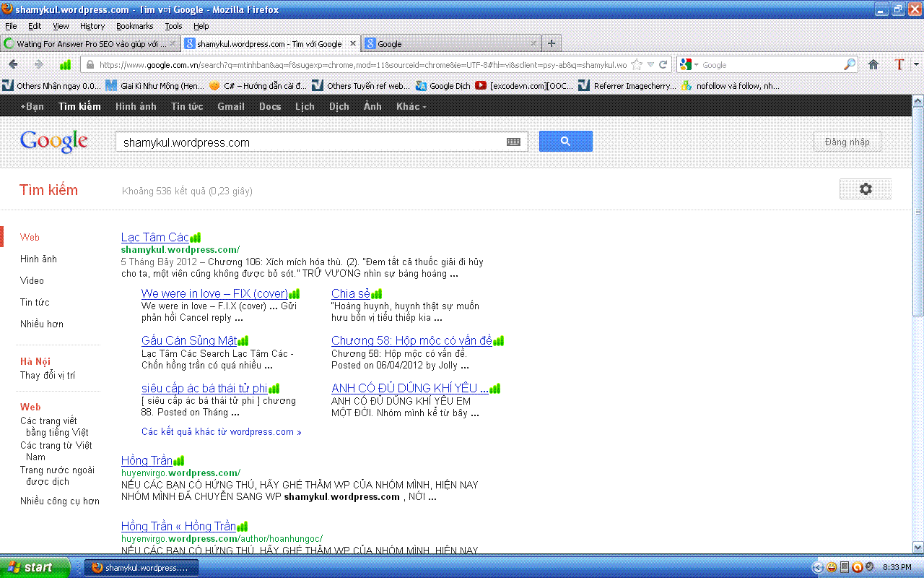The width and height of the screenshot is (924, 578).
Task: Click the magnifier in Firefox's search bar
Action: coord(850,64)
